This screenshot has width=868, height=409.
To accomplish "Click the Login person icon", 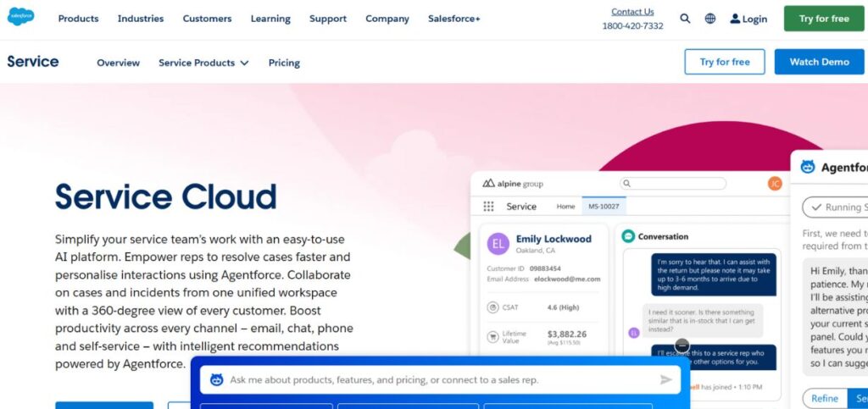I will click(x=735, y=19).
